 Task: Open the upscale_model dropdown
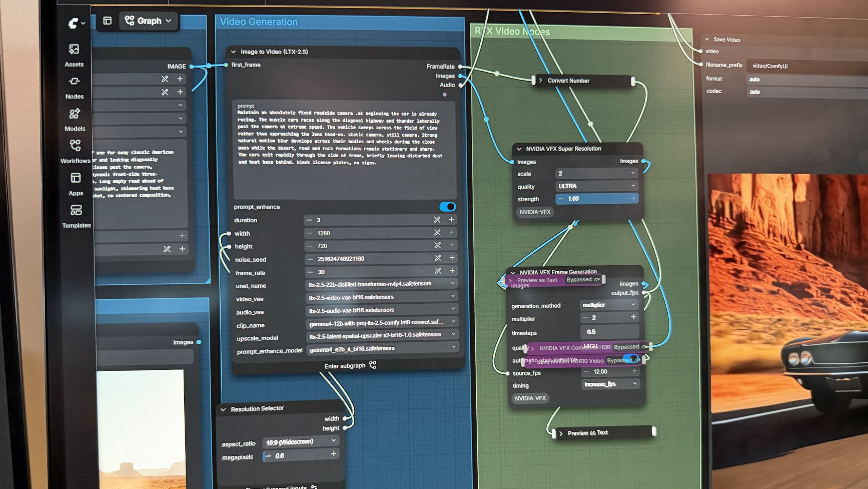pos(383,335)
